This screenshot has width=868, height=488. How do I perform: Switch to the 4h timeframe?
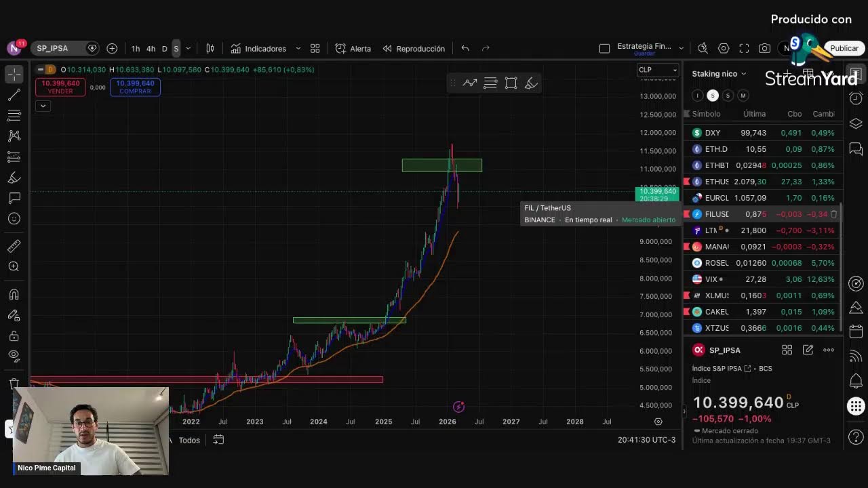pyautogui.click(x=151, y=49)
